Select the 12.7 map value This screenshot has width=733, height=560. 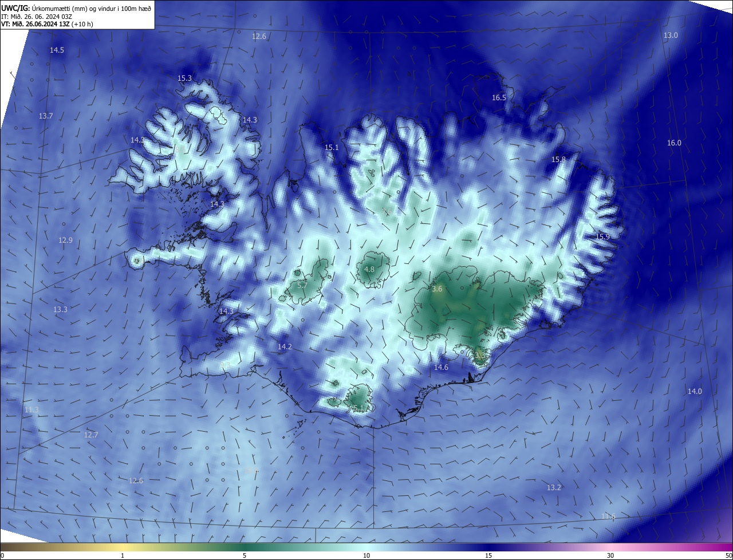pyautogui.click(x=91, y=435)
